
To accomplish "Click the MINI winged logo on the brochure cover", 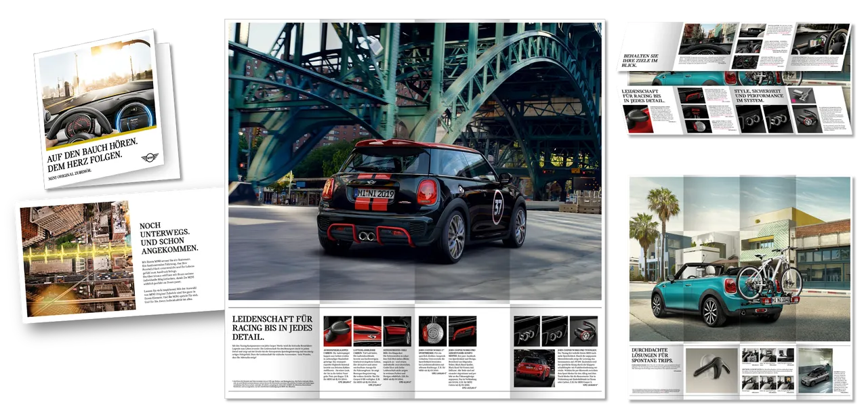I will 149,157.
